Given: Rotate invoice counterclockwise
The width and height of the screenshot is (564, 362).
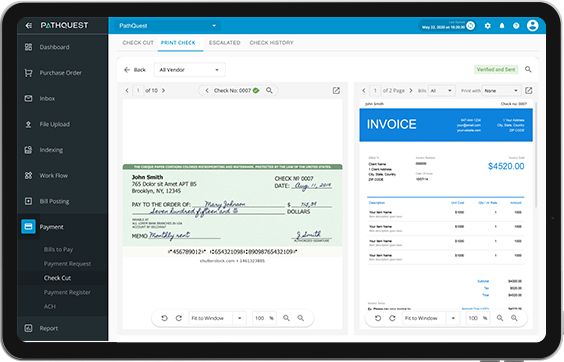Looking at the screenshot, I should click(378, 318).
